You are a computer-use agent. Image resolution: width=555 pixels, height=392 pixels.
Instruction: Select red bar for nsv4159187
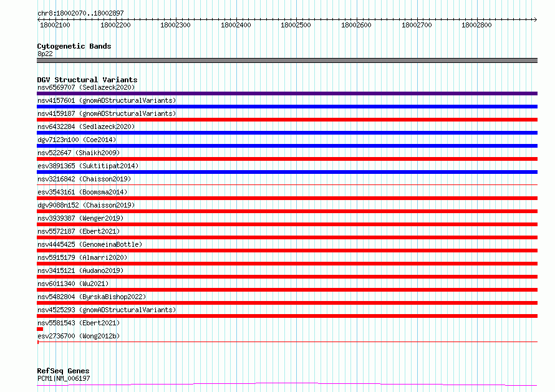[x=287, y=120]
